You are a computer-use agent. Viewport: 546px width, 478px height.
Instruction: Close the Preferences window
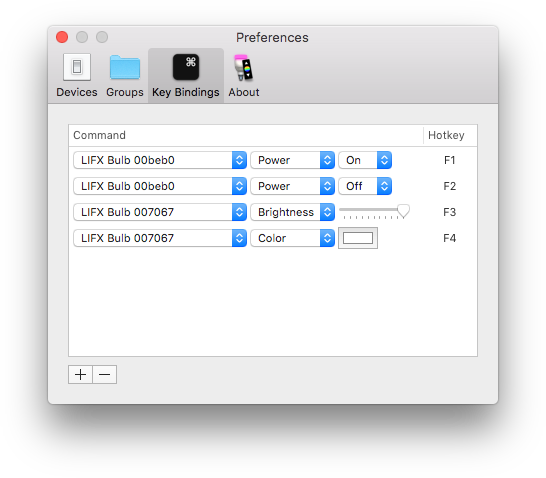(x=62, y=37)
